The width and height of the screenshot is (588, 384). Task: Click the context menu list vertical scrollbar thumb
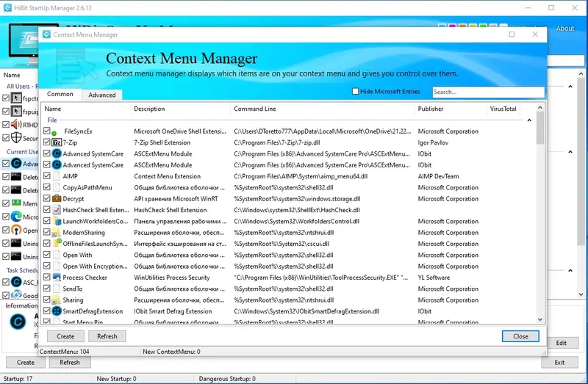coord(540,128)
